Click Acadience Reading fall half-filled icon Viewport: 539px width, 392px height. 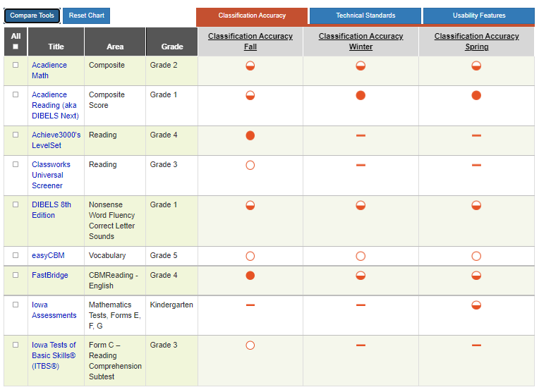tap(250, 95)
